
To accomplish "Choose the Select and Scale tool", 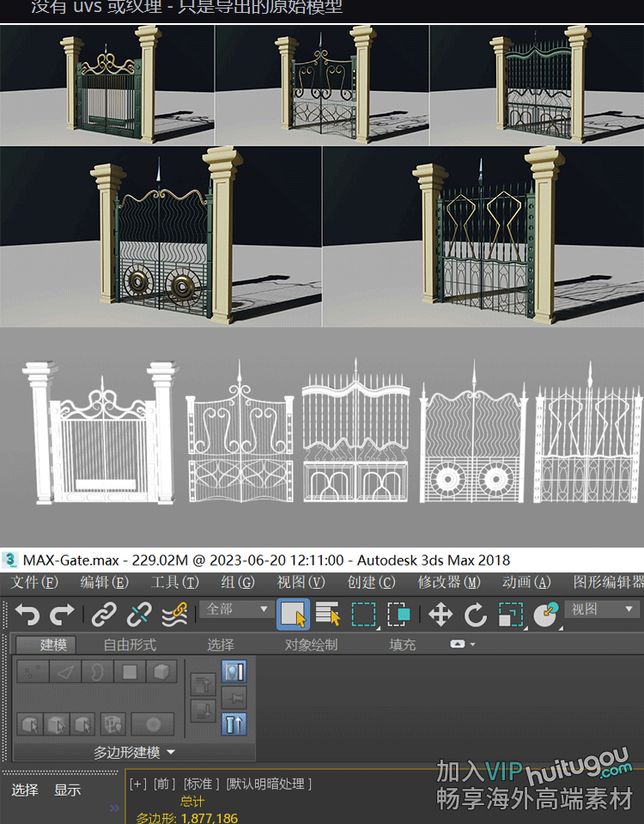I will point(510,614).
